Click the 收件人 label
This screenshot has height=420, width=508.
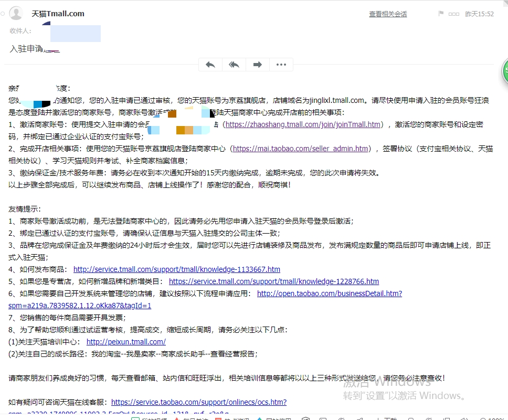click(20, 31)
